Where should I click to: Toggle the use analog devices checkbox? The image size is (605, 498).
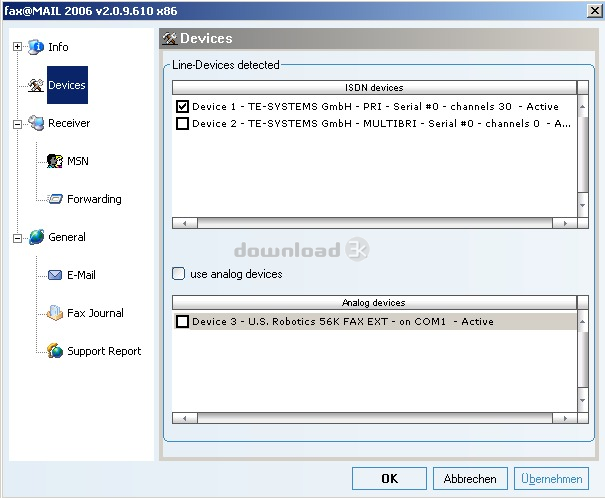pyautogui.click(x=179, y=273)
